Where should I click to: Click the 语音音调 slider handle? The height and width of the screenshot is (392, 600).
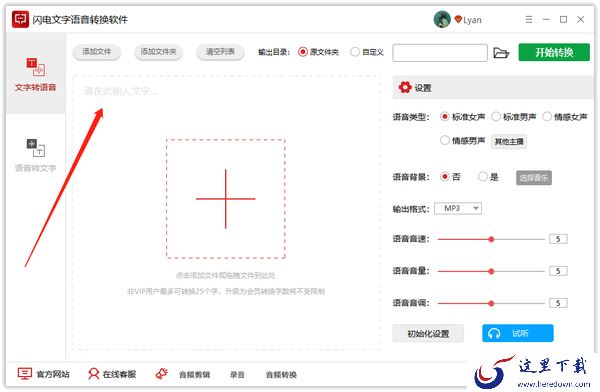pos(491,303)
